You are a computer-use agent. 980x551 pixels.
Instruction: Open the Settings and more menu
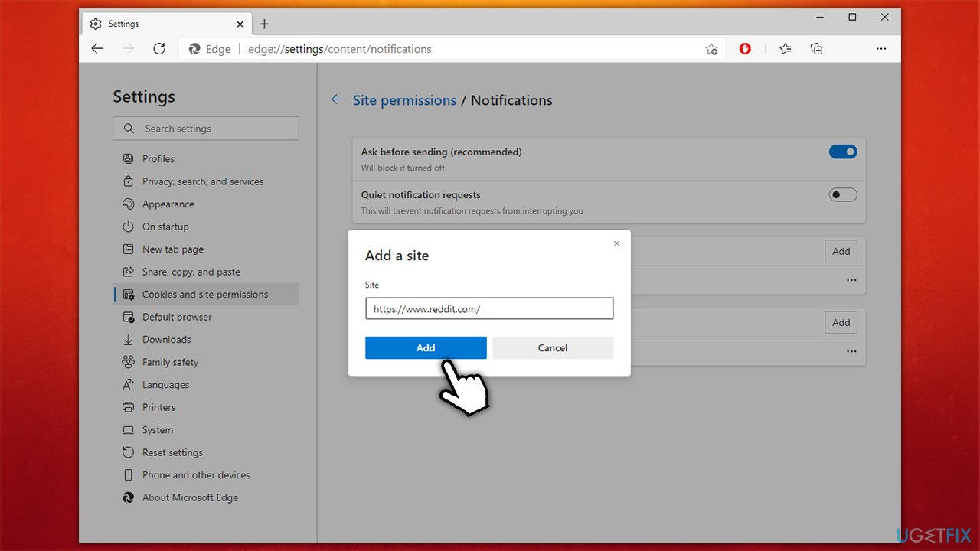coord(881,48)
